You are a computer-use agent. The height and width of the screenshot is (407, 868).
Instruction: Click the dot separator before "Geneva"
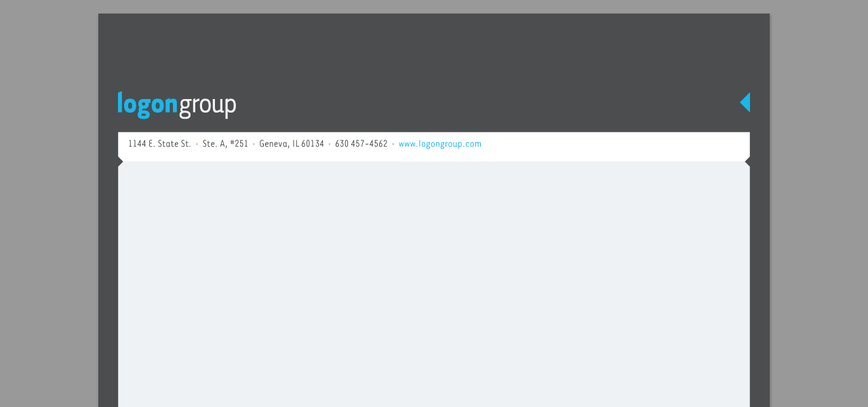(x=254, y=144)
